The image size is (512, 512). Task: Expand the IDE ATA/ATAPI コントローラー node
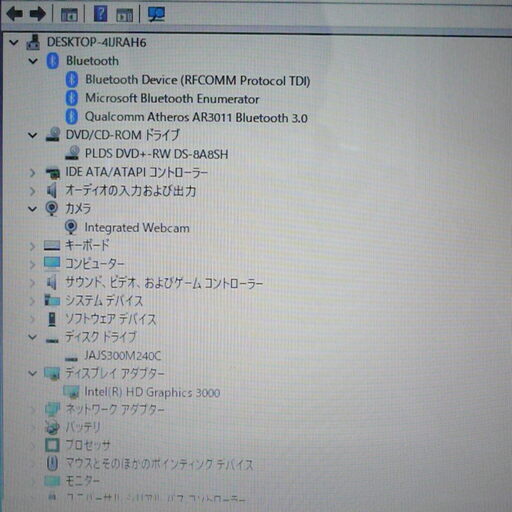pyautogui.click(x=32, y=173)
